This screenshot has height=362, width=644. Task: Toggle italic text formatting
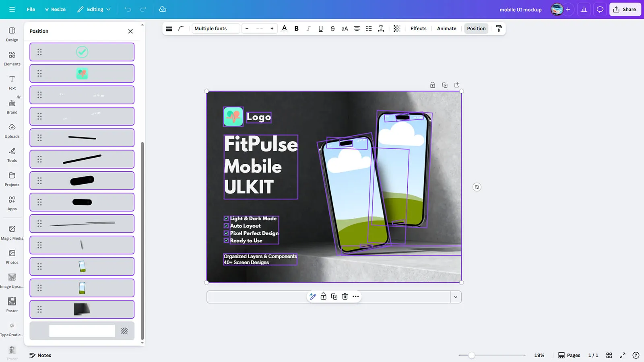(308, 29)
